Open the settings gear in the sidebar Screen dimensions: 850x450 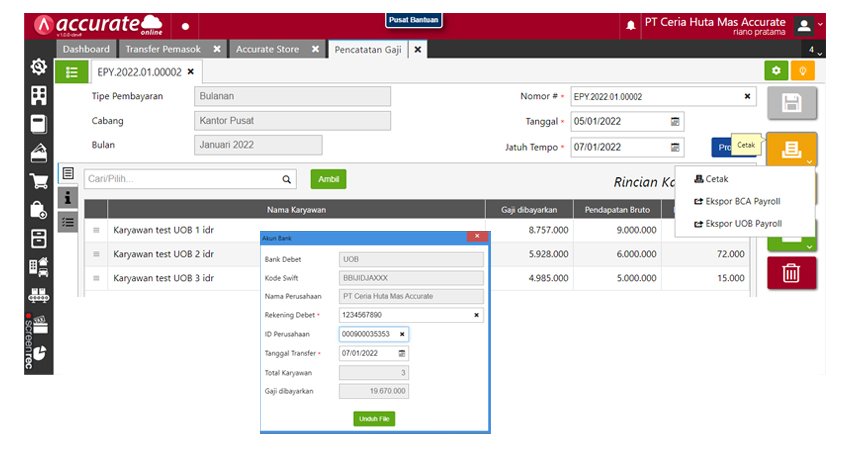38,67
